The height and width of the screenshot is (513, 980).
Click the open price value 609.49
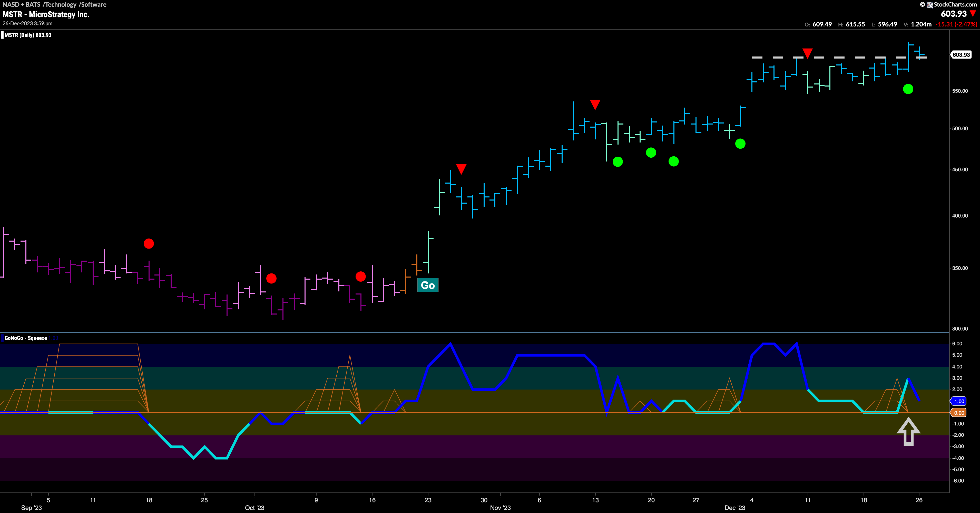(822, 24)
